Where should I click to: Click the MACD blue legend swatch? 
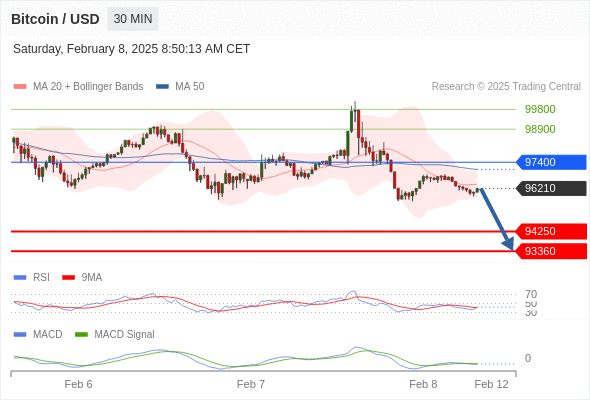click(x=20, y=335)
